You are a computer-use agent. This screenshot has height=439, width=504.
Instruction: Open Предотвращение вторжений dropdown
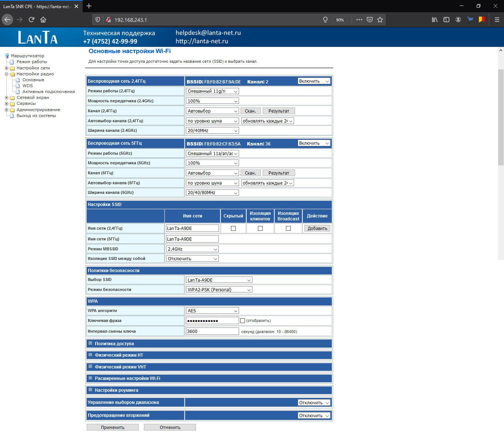pos(314,416)
